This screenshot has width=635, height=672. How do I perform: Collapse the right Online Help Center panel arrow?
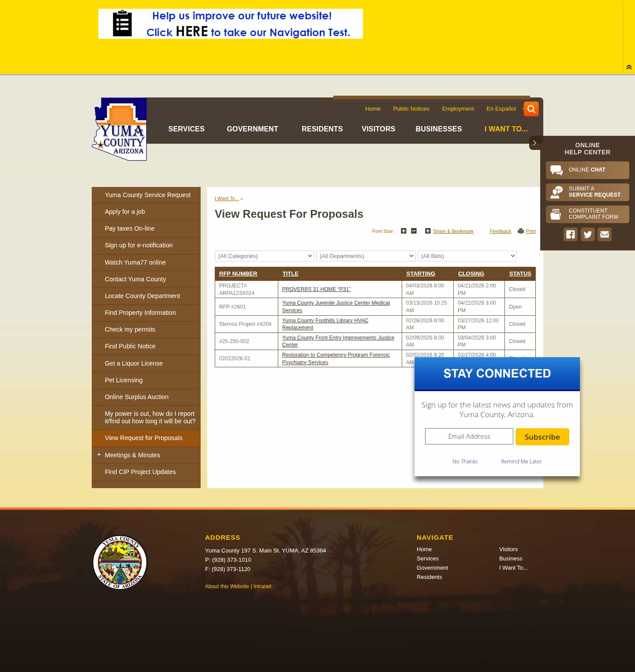[x=535, y=143]
